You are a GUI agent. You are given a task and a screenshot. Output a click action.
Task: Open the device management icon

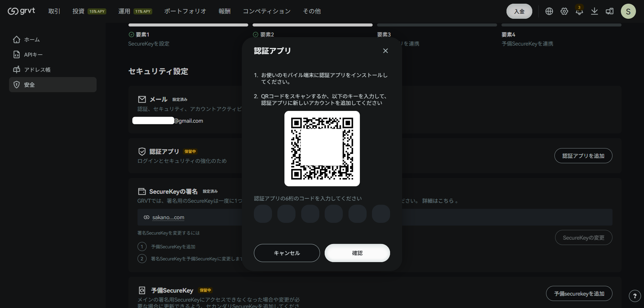click(609, 11)
